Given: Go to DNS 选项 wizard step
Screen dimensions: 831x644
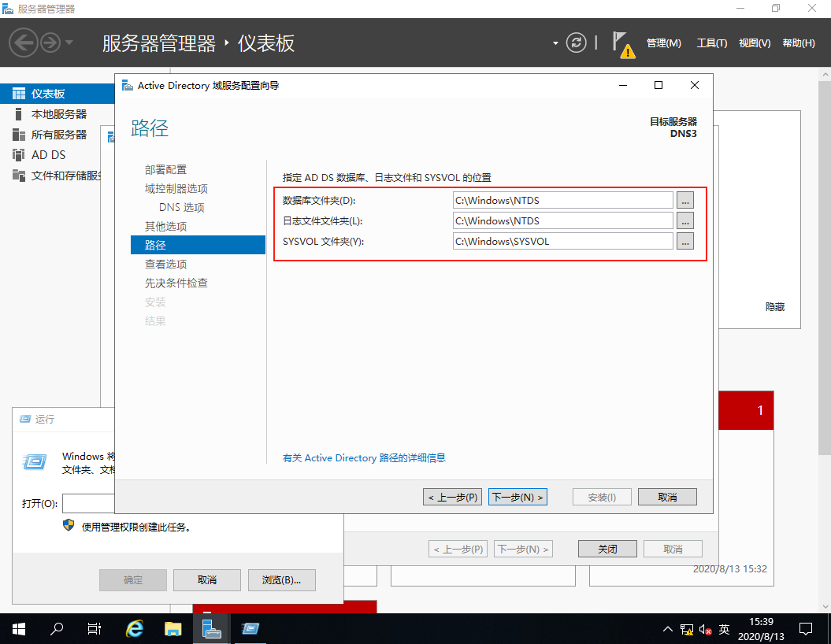Looking at the screenshot, I should tap(181, 208).
